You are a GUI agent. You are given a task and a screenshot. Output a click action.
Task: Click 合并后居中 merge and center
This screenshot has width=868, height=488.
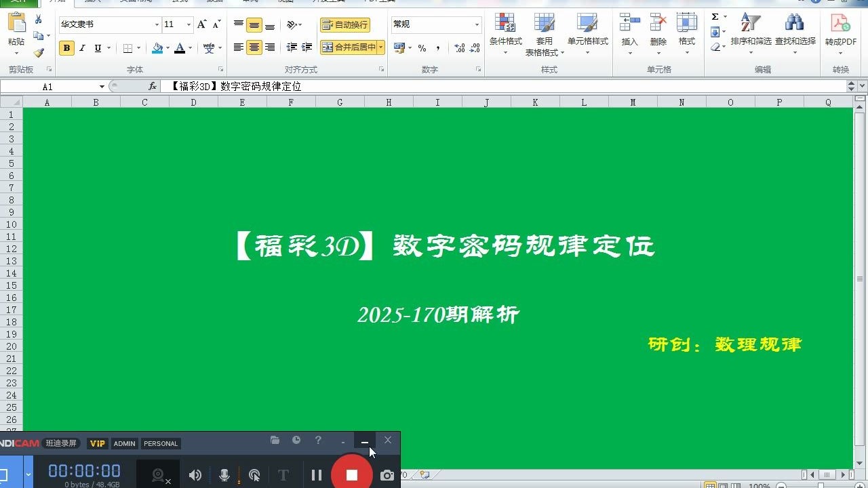coord(349,47)
